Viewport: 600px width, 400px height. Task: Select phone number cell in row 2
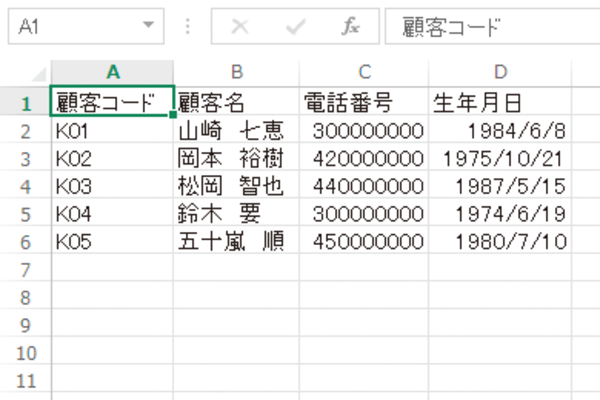click(364, 129)
